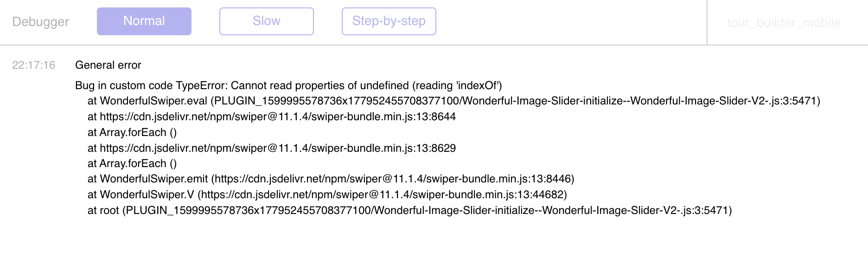Viewport: 868px width, 259px height.
Task: Click Array.forEach entry before WonderfulSwiper.emit
Action: click(132, 163)
